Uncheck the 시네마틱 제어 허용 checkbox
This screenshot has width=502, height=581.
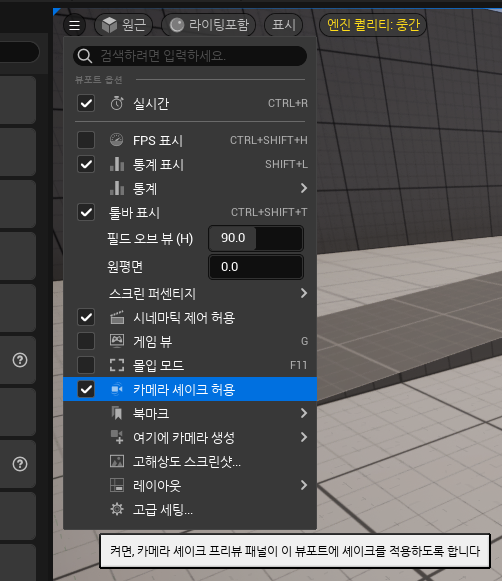coord(86,318)
